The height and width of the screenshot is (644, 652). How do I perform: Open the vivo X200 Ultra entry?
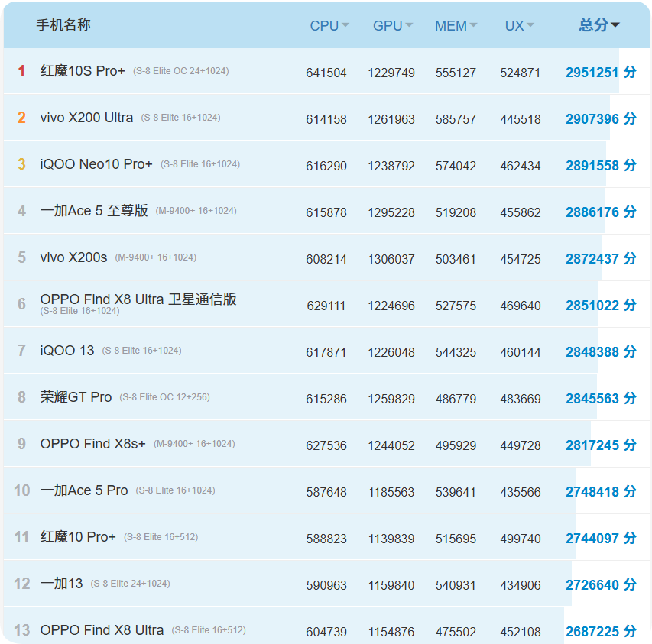point(86,118)
